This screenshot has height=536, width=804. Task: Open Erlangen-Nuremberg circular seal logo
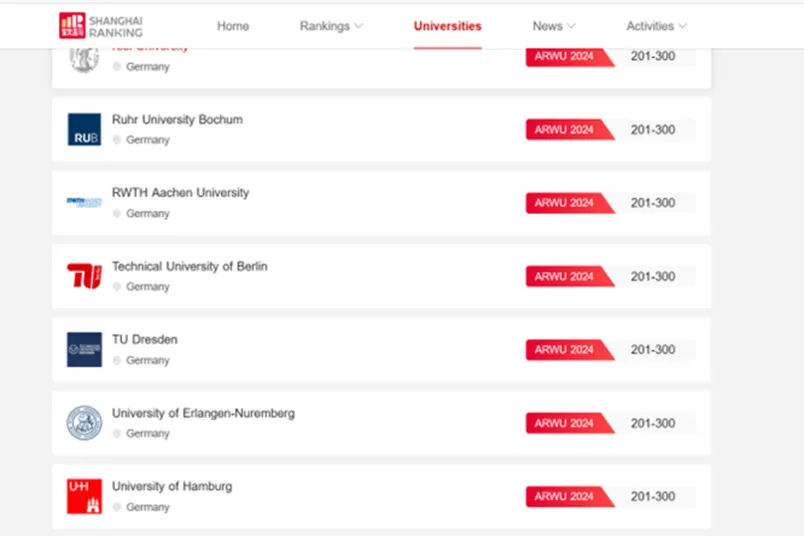[x=84, y=423]
